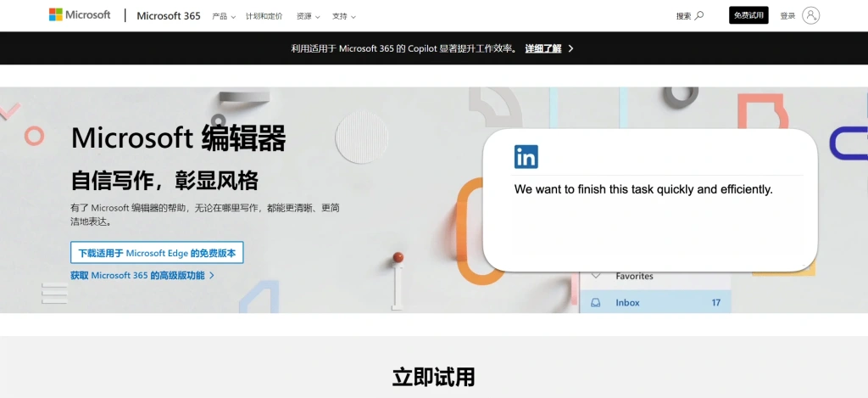
Task: Click the chevron next to 详细了解
Action: (570, 48)
